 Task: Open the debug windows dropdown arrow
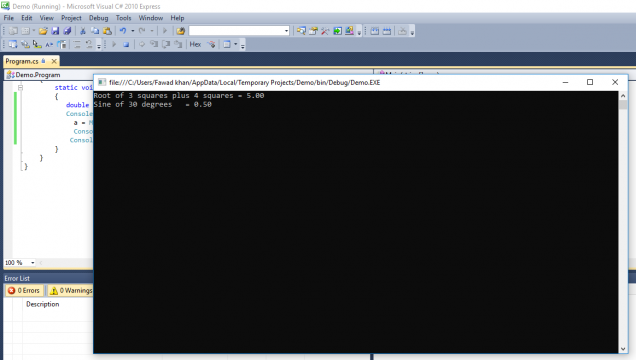(x=235, y=44)
